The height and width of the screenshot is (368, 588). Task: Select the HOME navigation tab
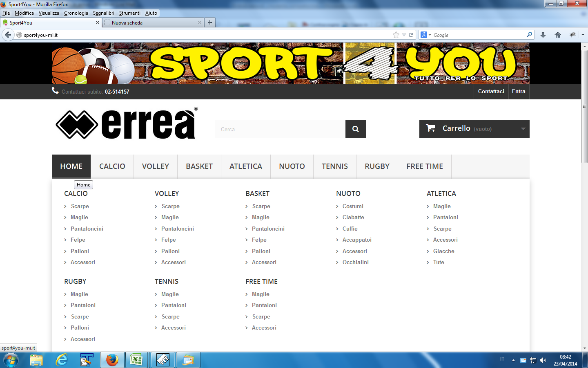coord(71,166)
